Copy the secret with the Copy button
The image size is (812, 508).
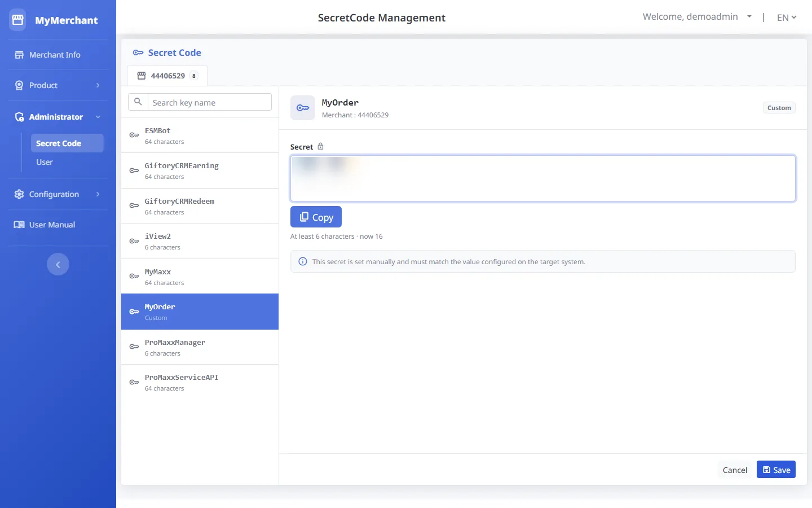pos(316,217)
